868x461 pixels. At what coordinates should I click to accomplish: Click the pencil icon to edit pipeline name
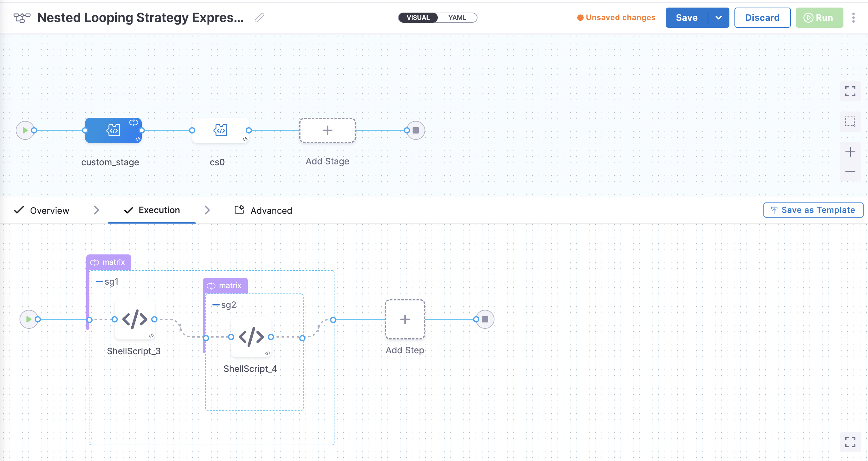259,18
